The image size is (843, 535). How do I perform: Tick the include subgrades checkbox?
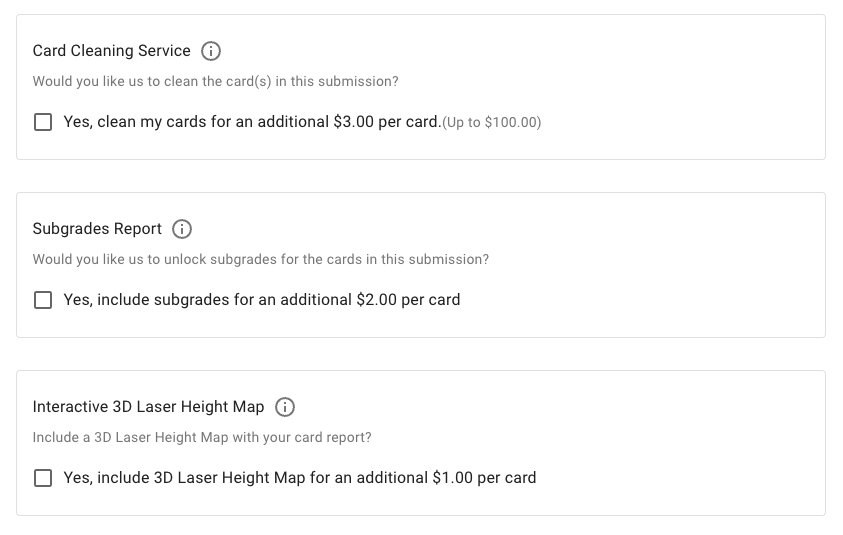click(43, 300)
